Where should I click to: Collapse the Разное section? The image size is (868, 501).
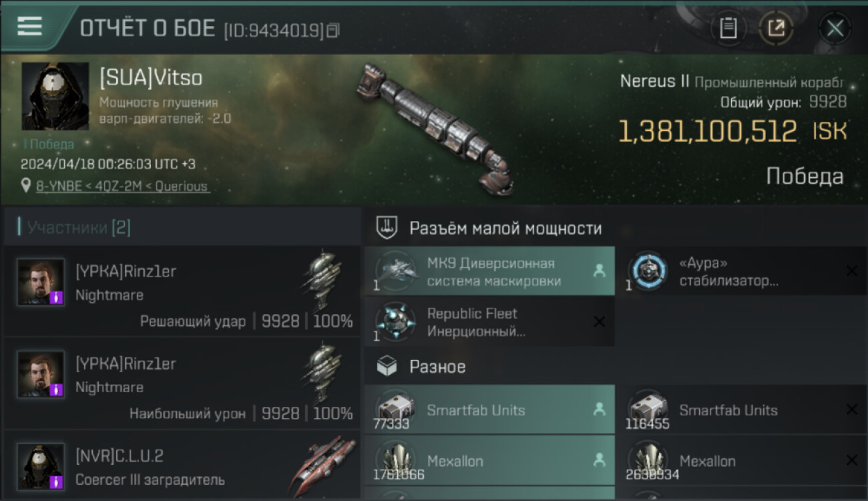click(x=423, y=367)
